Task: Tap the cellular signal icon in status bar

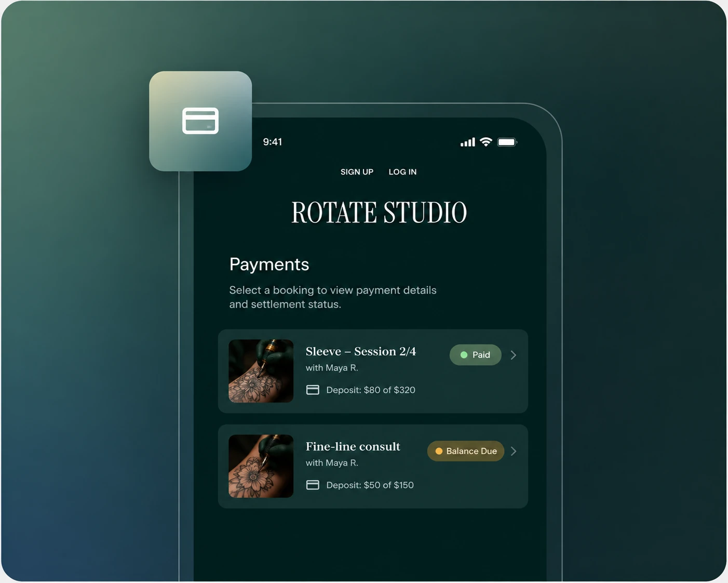Action: (x=467, y=142)
